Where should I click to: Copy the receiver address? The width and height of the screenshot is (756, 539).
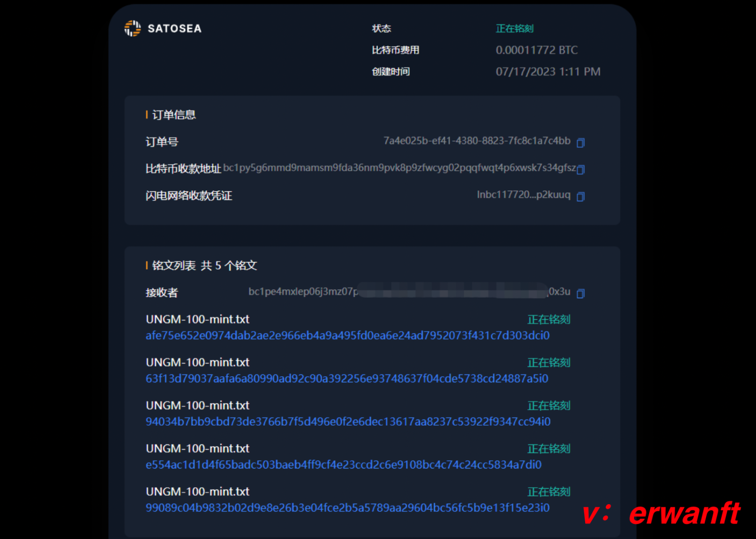pyautogui.click(x=581, y=294)
